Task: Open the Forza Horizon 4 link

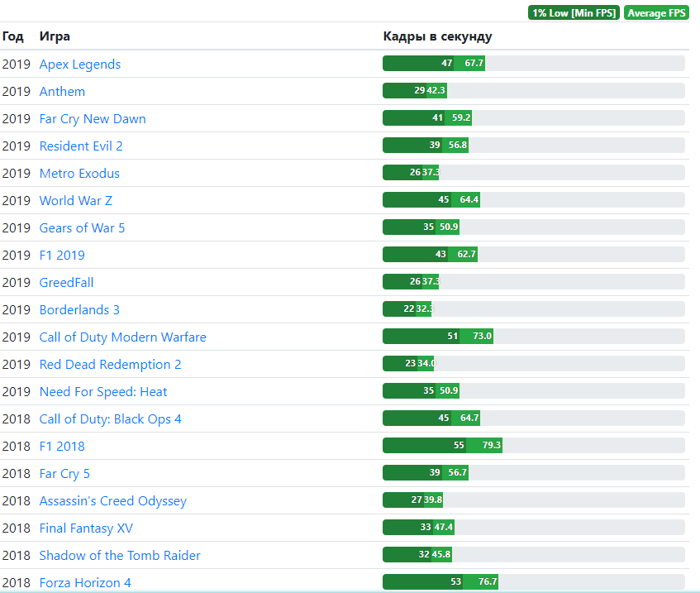Action: 85,583
